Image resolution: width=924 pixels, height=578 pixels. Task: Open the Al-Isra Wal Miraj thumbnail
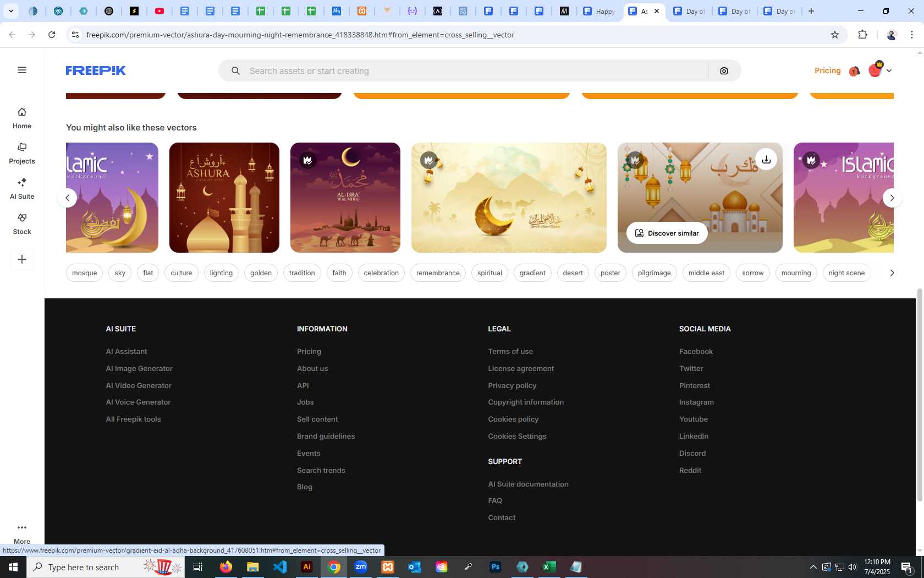[345, 198]
